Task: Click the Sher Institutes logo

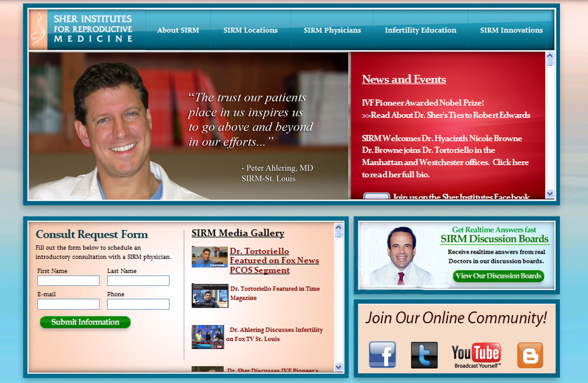Action: click(87, 30)
